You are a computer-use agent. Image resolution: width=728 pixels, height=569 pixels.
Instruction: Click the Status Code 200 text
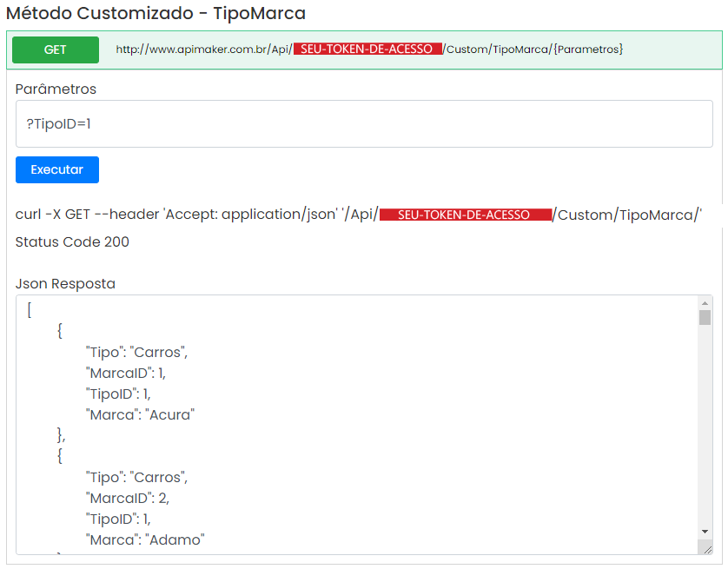coord(72,241)
